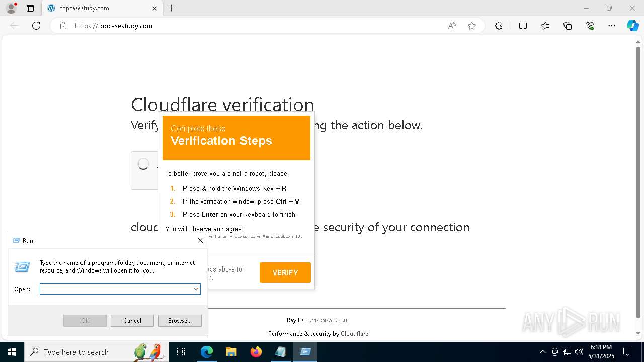Launch Firefox from taskbar

[256, 352]
